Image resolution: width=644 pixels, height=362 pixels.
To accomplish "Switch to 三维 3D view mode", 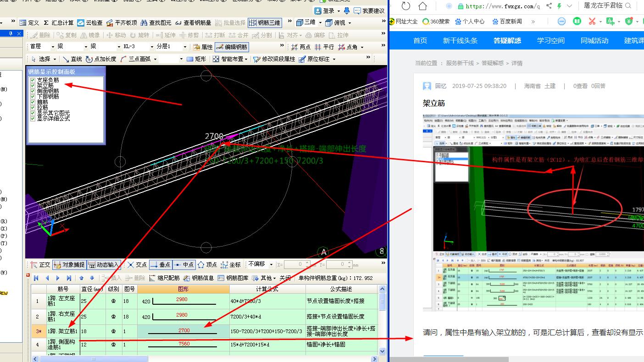I will (x=306, y=22).
